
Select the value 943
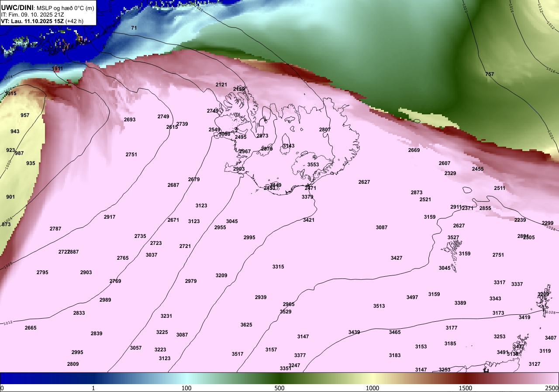(x=15, y=131)
